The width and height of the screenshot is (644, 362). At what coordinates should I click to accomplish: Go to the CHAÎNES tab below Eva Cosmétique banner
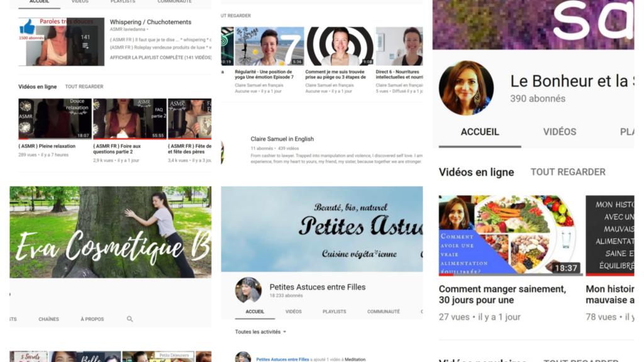coord(48,319)
